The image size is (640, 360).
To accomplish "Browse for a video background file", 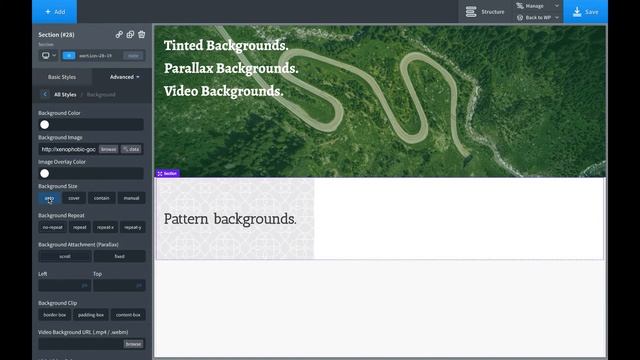I will (133, 344).
